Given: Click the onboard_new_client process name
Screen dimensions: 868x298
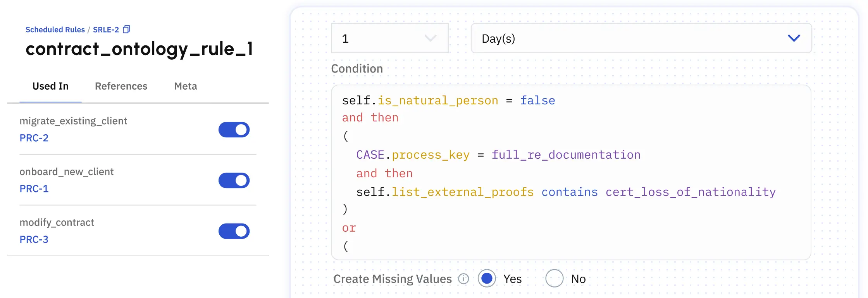Looking at the screenshot, I should click(x=67, y=172).
